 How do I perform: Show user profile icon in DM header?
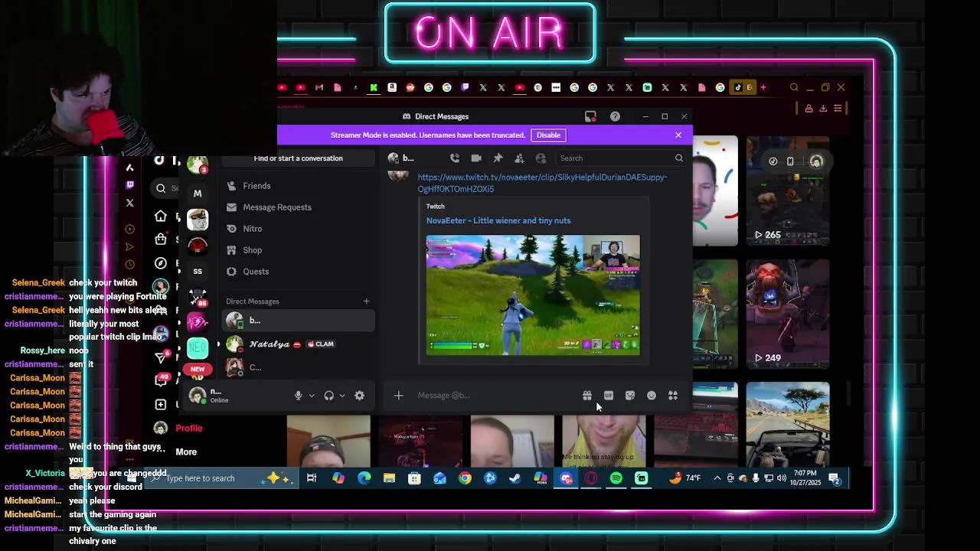coord(541,158)
